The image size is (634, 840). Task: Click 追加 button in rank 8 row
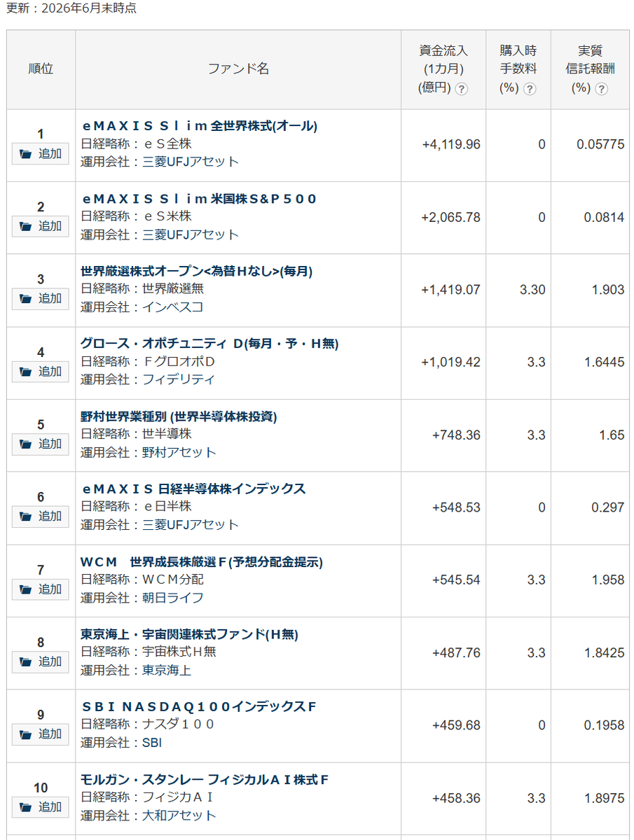click(41, 661)
